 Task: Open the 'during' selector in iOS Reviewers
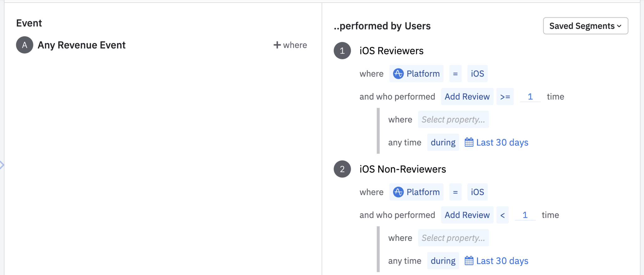443,143
